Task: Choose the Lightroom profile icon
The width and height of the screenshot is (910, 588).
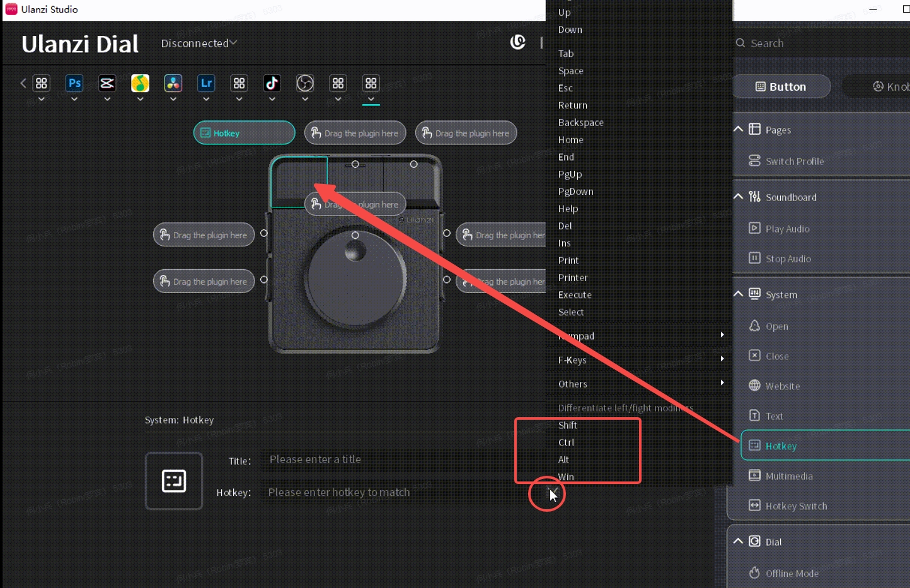Action: (x=206, y=83)
